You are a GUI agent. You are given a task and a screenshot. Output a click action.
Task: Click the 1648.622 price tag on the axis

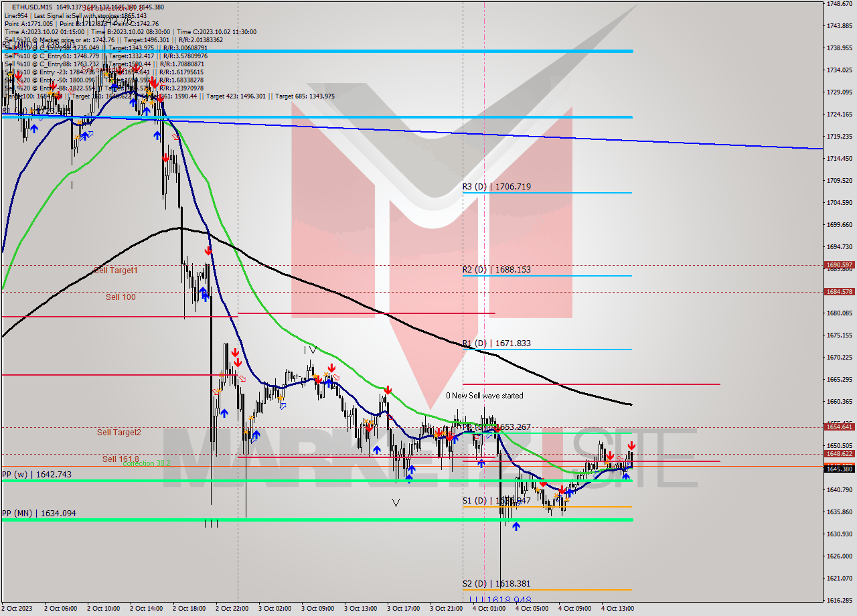click(839, 453)
